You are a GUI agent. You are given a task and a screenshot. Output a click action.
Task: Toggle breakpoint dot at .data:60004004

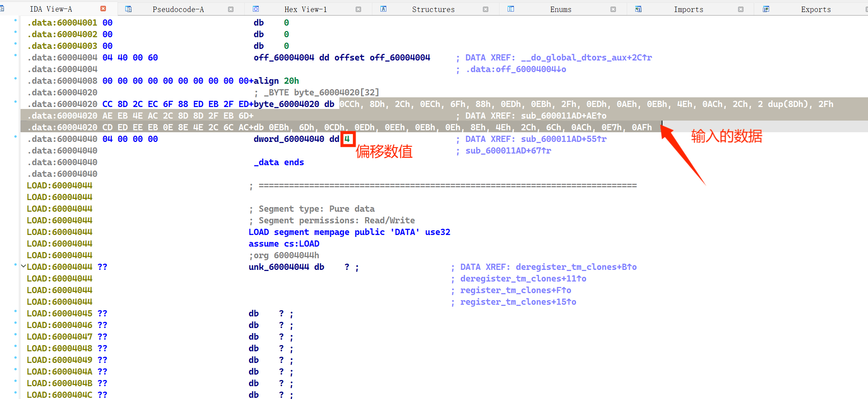pos(16,55)
